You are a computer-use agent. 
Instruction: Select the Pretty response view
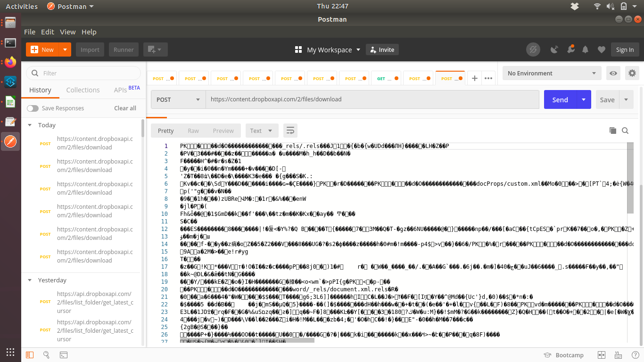[166, 131]
